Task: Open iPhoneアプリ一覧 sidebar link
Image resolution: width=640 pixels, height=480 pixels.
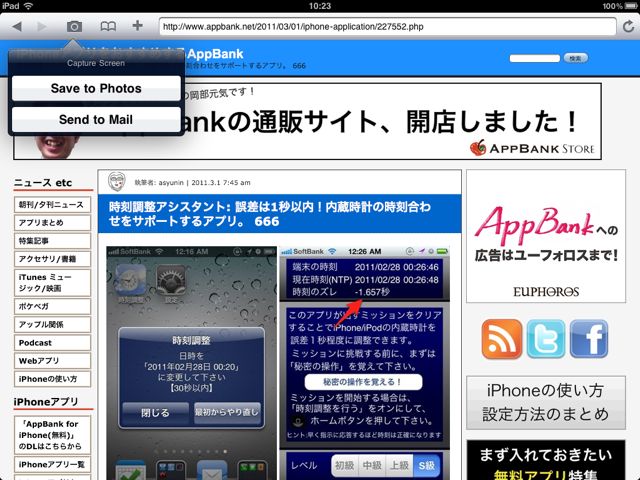Action: [x=52, y=464]
